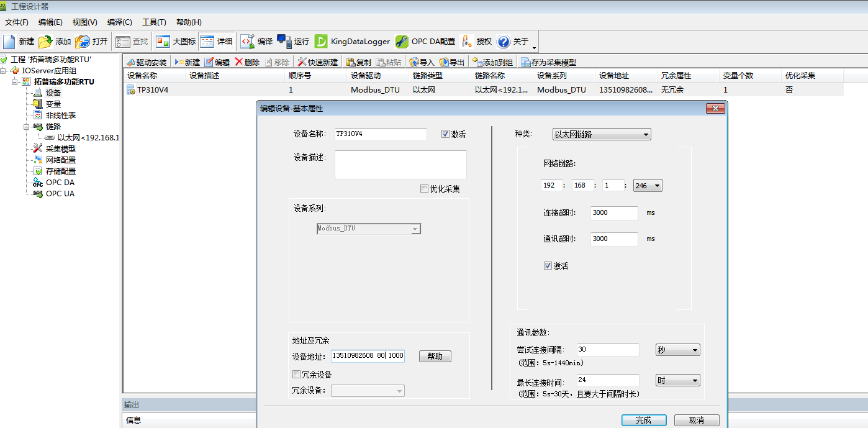The height and width of the screenshot is (428, 868).
Task: Click the 授权 (License) icon
Action: pyautogui.click(x=467, y=42)
